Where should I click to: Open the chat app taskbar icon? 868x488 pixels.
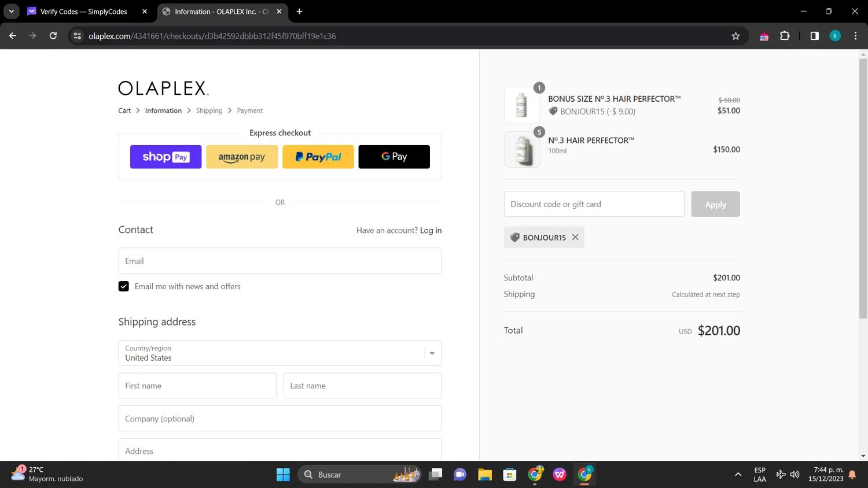[x=460, y=475]
